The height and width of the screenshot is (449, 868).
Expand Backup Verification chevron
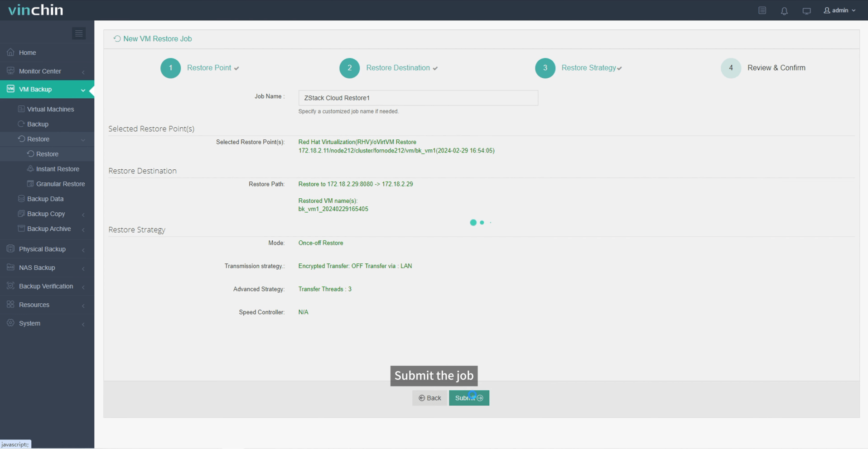[x=83, y=287]
